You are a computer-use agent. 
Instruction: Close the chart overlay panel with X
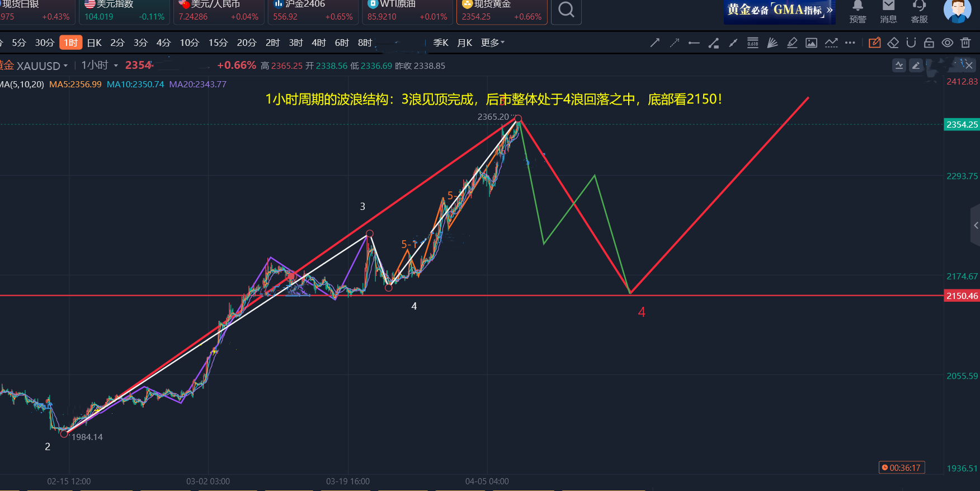pos(969,66)
